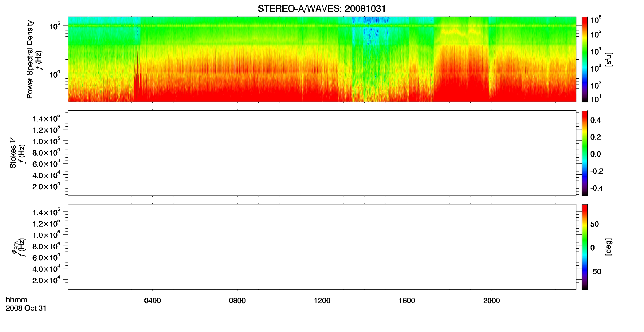Click the 1.4×10^5 tick on Stokes V axis
Screen dimensions: 644x332
click(x=46, y=118)
